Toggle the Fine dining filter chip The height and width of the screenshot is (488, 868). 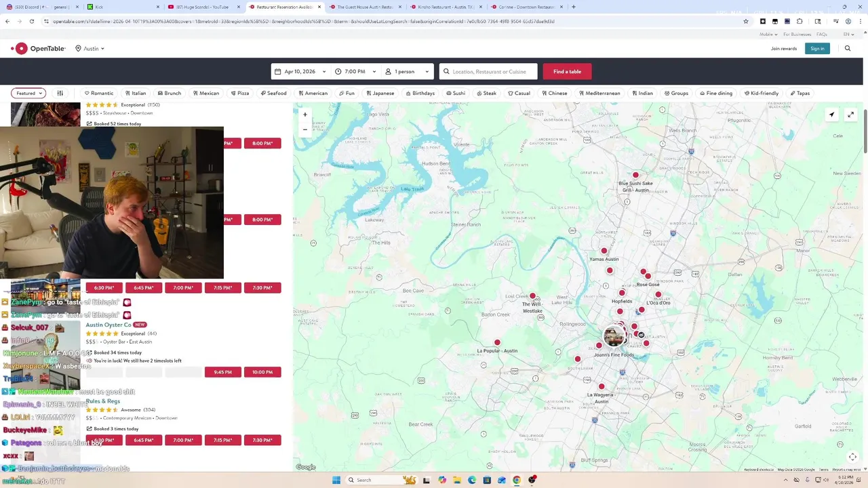pyautogui.click(x=716, y=93)
